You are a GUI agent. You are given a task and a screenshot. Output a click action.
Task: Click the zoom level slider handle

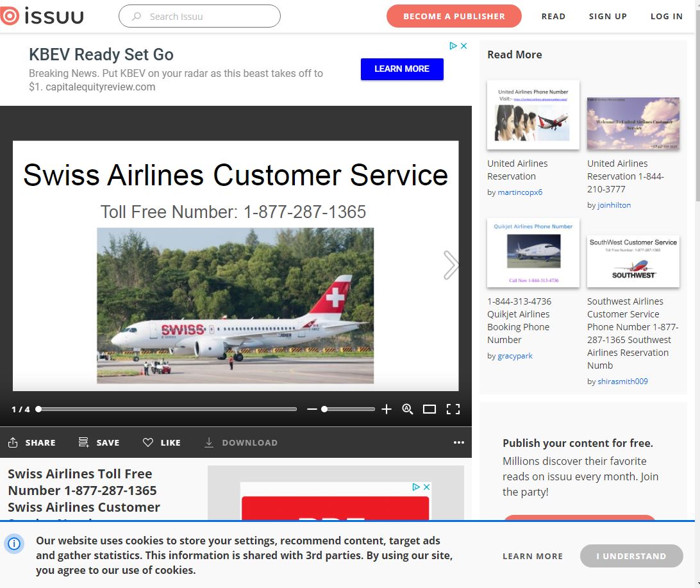point(324,409)
